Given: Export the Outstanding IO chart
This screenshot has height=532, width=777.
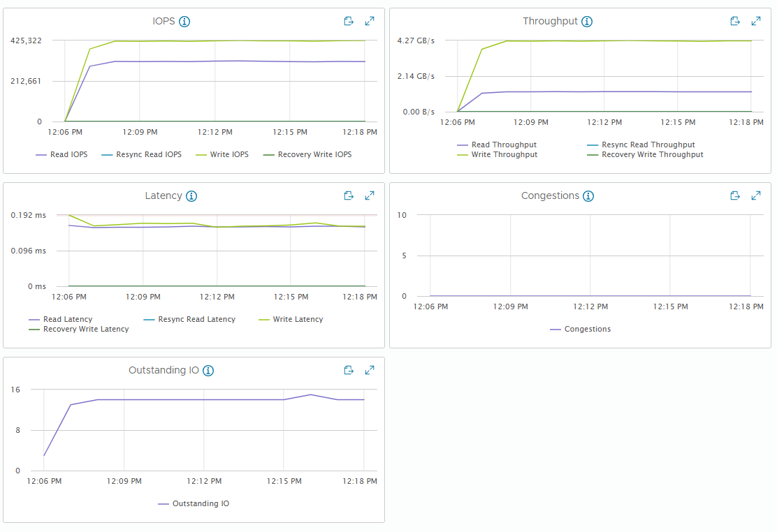Looking at the screenshot, I should tap(349, 370).
